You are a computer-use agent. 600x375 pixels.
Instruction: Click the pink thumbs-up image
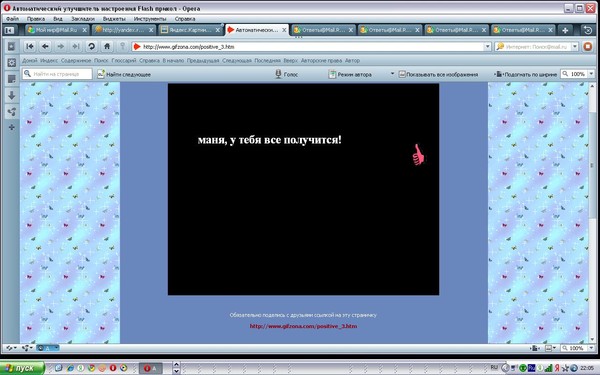[x=418, y=155]
